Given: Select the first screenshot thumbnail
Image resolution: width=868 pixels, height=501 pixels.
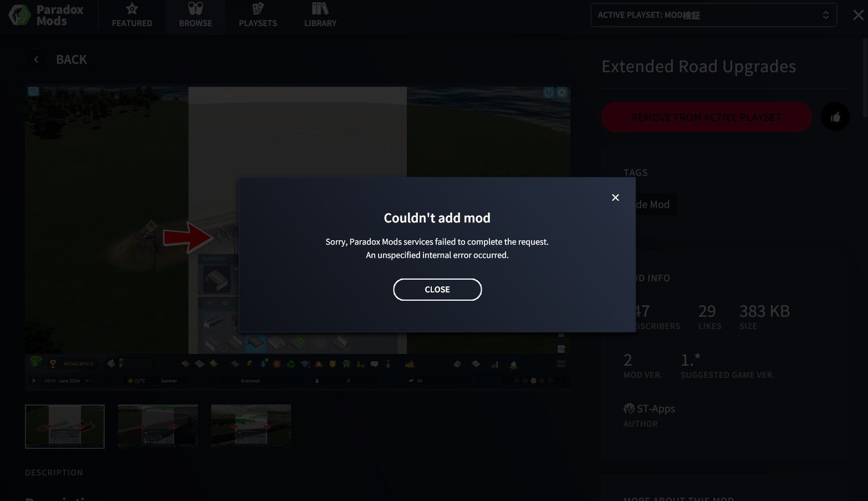Looking at the screenshot, I should 65,426.
